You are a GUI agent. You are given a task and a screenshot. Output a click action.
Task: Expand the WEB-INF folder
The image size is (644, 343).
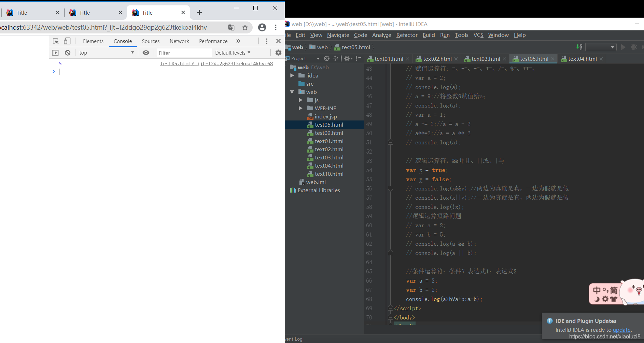click(300, 108)
